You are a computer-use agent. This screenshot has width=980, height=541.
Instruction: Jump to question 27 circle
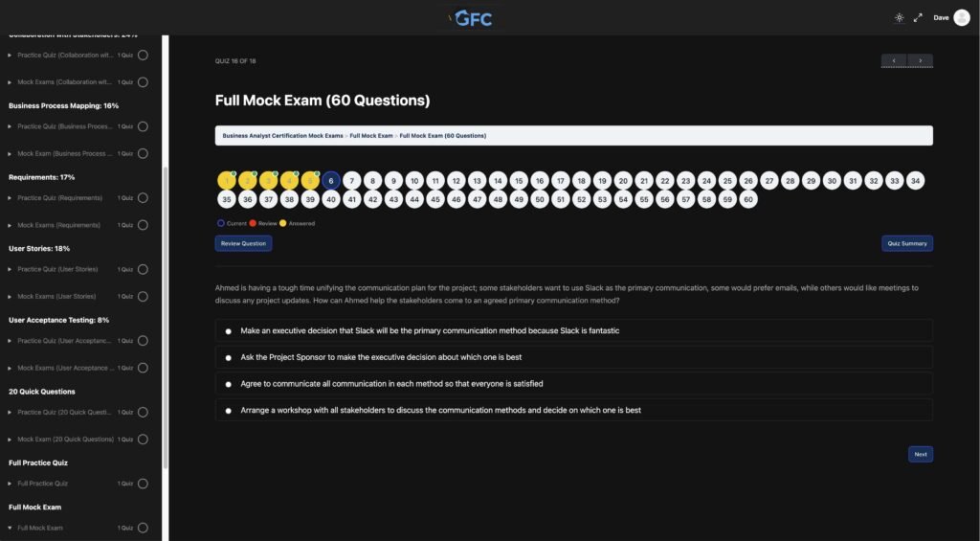point(769,181)
